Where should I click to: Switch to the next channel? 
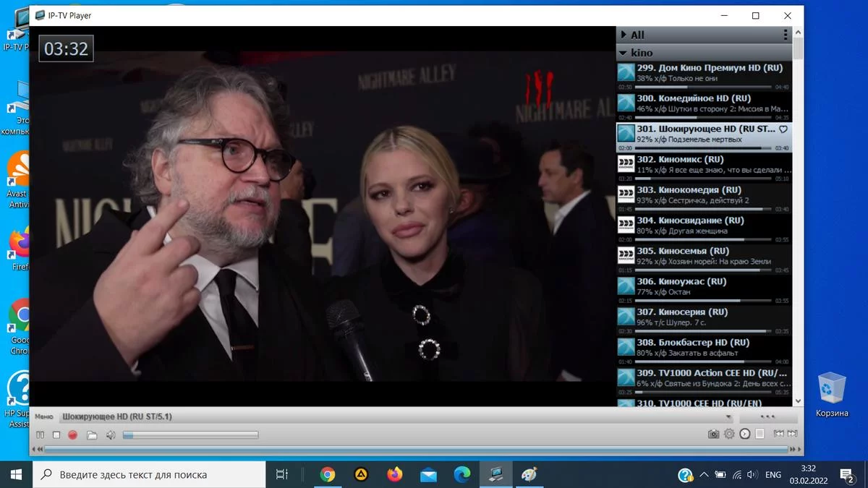click(793, 434)
